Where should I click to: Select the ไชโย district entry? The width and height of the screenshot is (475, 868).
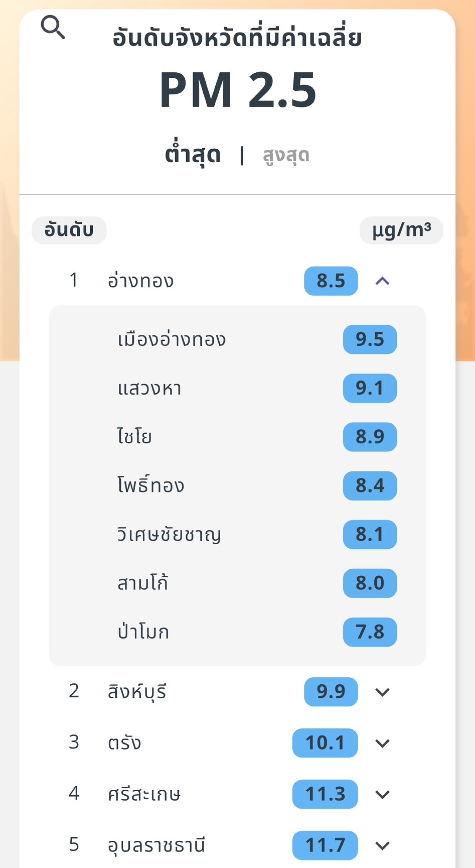(135, 437)
